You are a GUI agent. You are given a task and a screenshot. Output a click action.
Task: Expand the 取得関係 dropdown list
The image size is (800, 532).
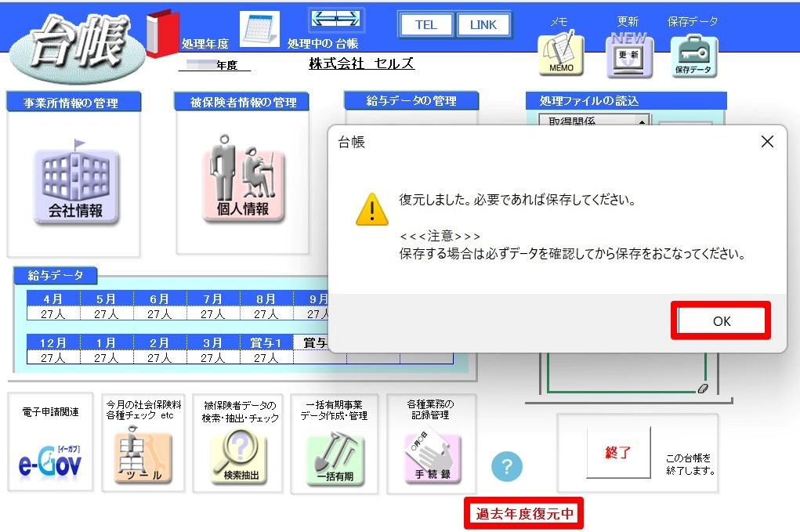click(x=642, y=121)
